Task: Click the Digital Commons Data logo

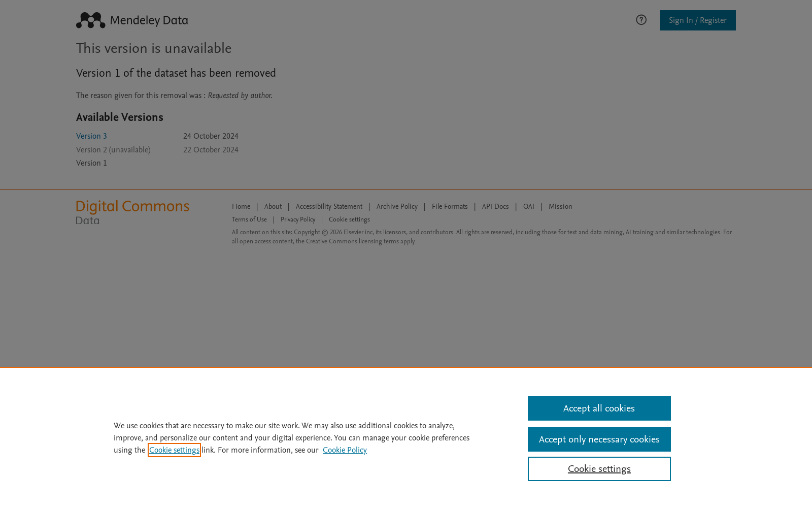Action: (x=132, y=212)
